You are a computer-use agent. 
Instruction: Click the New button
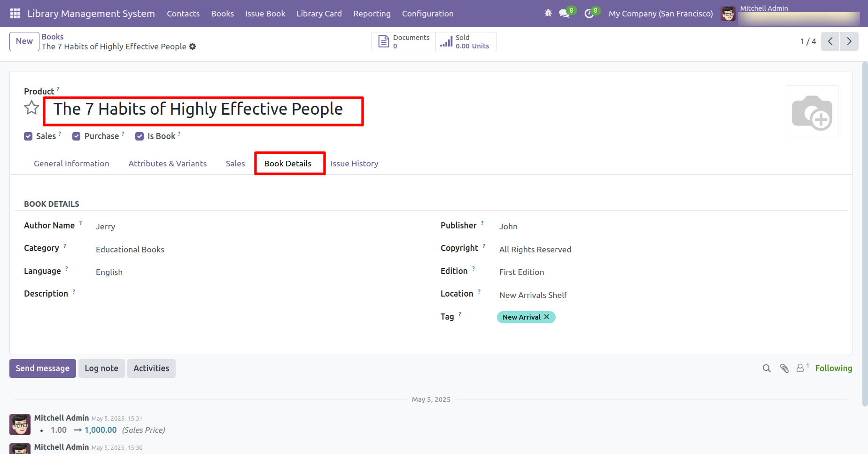(24, 41)
